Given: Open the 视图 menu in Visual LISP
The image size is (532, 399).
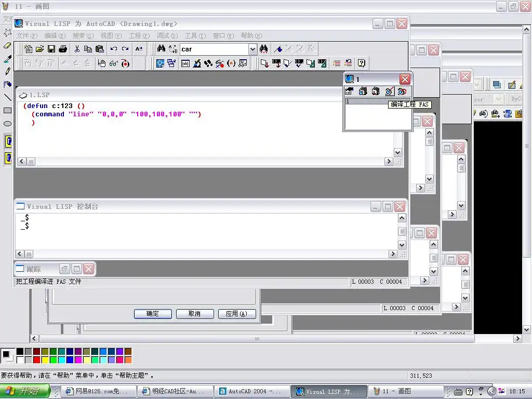Looking at the screenshot, I should (111, 36).
